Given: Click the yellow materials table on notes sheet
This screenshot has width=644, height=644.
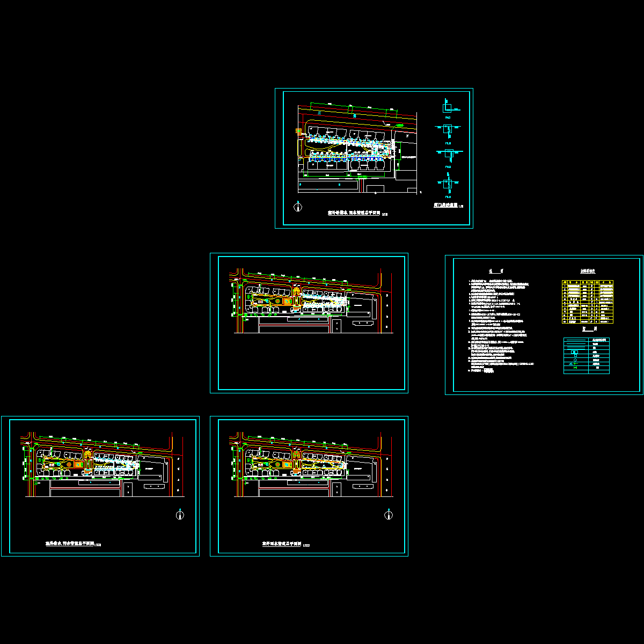Looking at the screenshot, I should pyautogui.click(x=587, y=302).
